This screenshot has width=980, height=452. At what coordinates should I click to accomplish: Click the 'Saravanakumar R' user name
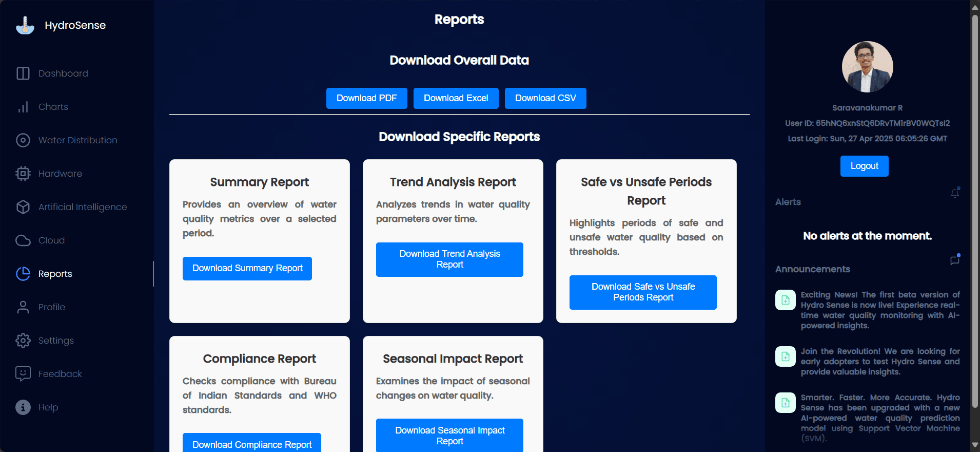point(868,108)
